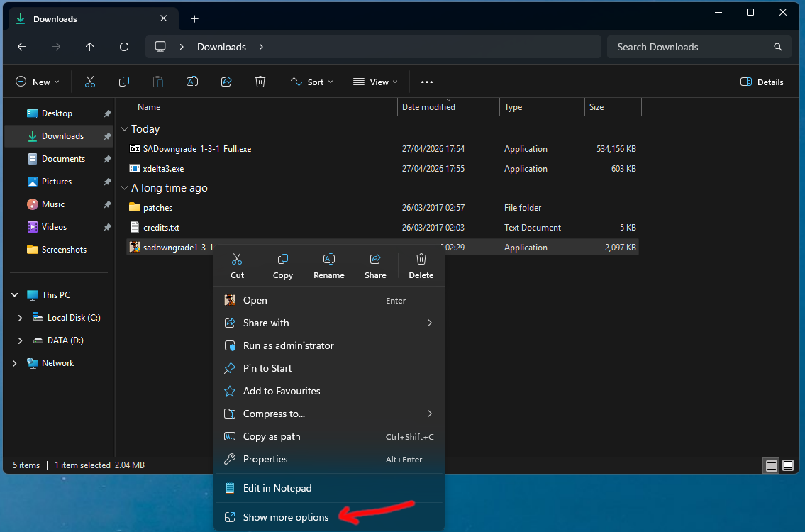Sort by the Size column header
Viewport: 805px width, 532px height.
pos(596,107)
